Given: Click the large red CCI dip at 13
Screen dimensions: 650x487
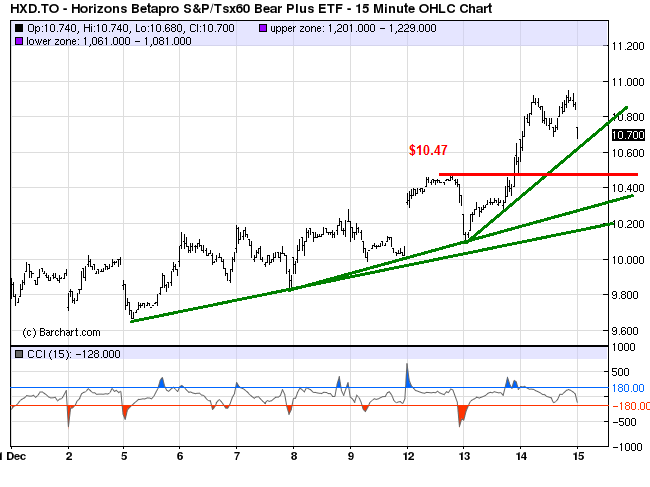Looking at the screenshot, I should (461, 415).
